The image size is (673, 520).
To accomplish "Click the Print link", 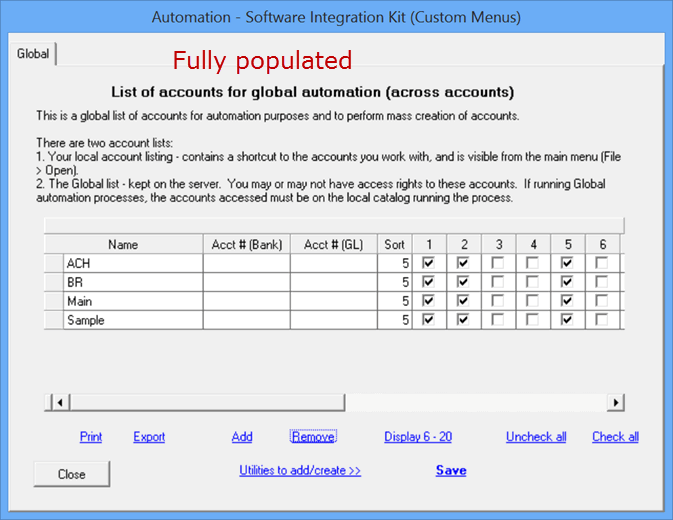I will 91,437.
